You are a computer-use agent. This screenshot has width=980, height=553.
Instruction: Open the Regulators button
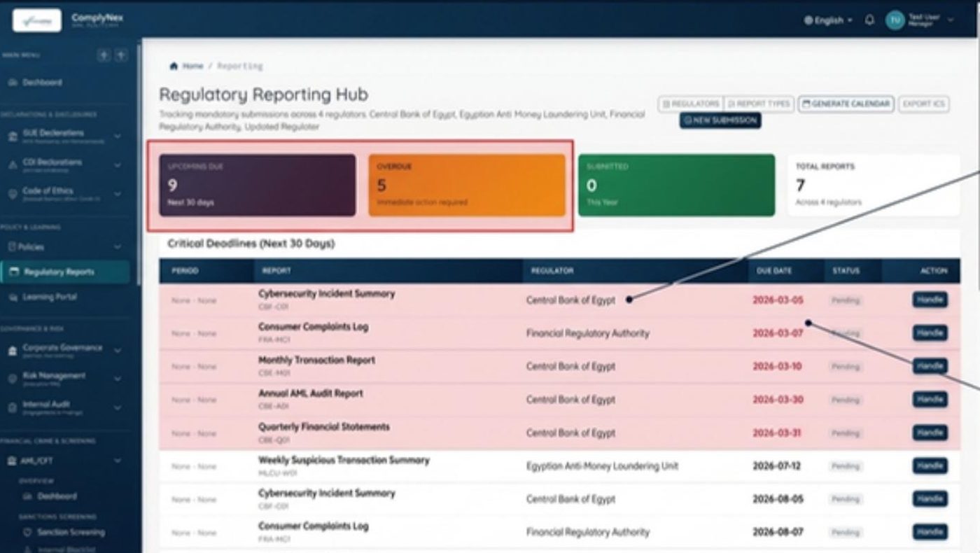(x=691, y=104)
